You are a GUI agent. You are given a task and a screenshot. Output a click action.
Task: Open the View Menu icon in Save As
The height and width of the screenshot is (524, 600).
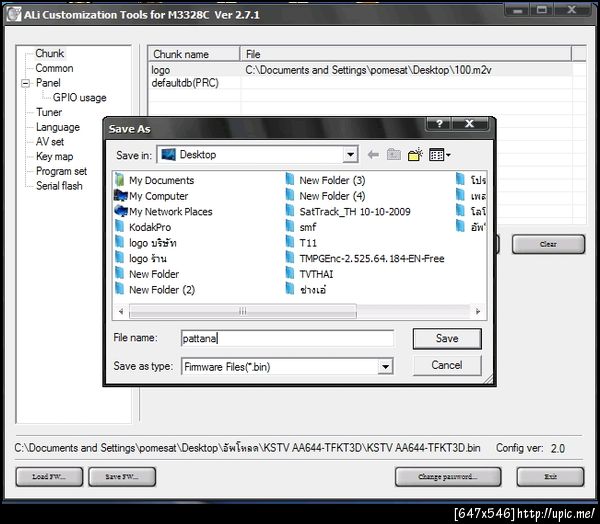click(440, 155)
